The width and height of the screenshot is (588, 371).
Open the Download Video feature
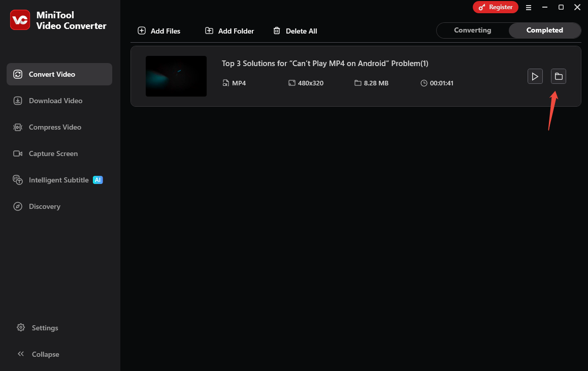(17, 101)
